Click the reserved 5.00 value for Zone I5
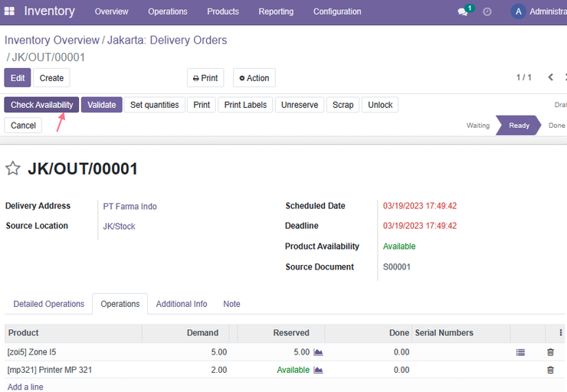The width and height of the screenshot is (567, 392). point(302,352)
